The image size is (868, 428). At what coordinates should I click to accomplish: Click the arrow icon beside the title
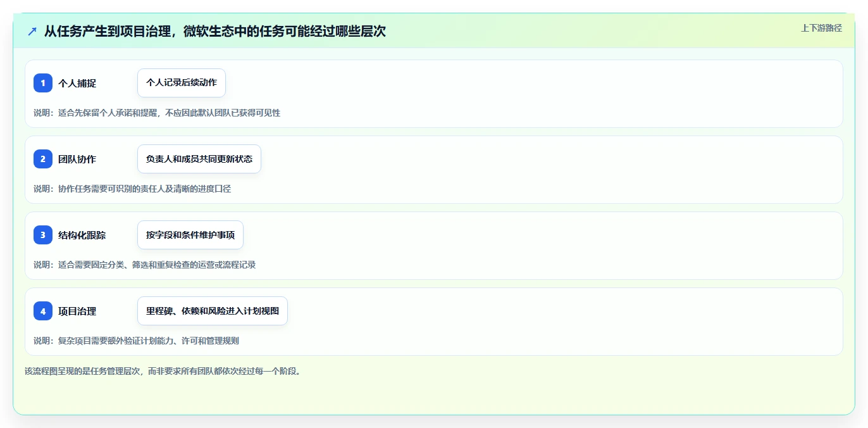[x=32, y=31]
